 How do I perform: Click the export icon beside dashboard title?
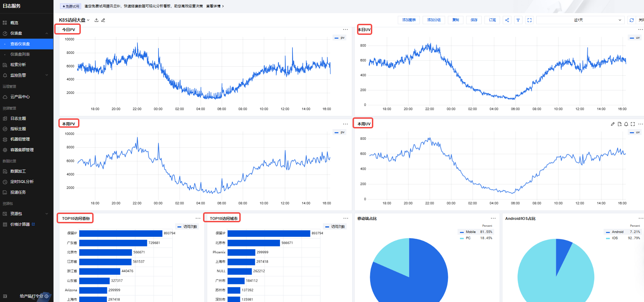pos(96,20)
